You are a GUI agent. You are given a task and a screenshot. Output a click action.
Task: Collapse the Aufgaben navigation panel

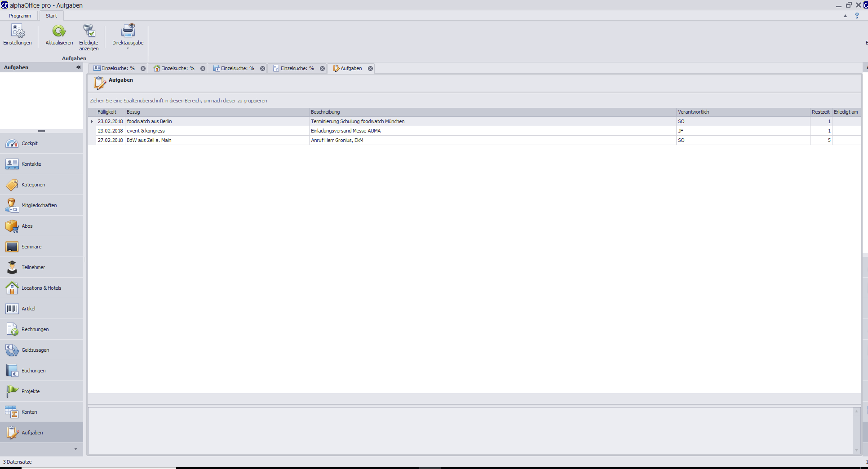tap(78, 67)
